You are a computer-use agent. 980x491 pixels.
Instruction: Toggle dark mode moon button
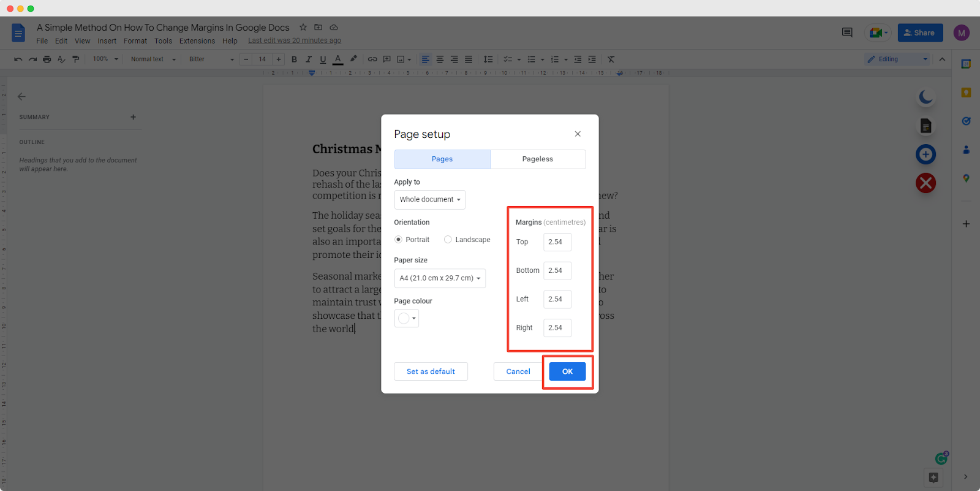pyautogui.click(x=925, y=97)
